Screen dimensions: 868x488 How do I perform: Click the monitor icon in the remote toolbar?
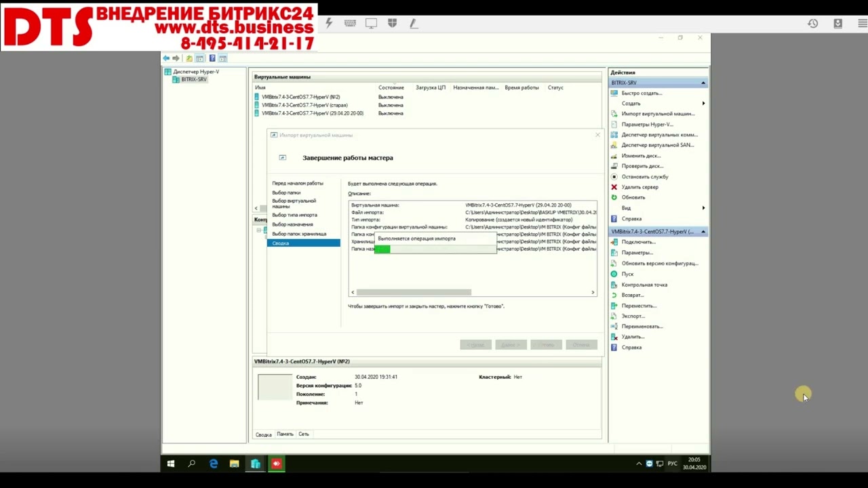tap(371, 23)
